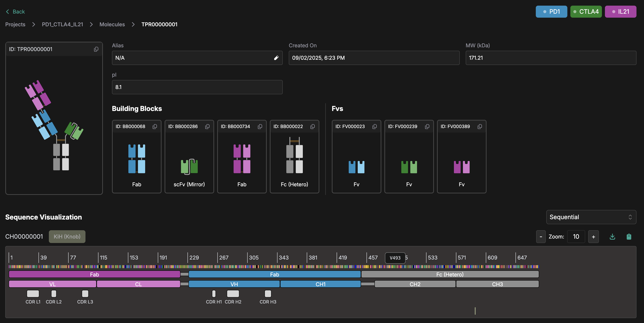Increase zoom with the plus button

[593, 237]
